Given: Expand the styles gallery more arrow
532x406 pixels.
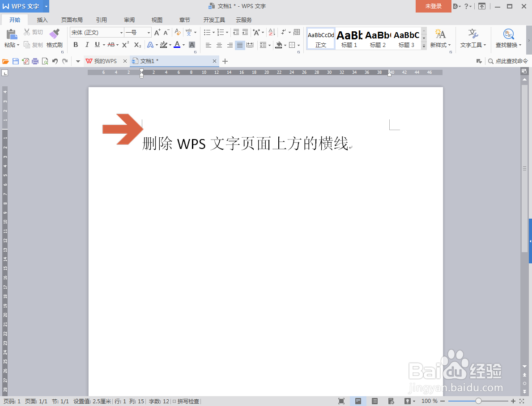Looking at the screenshot, I should coord(424,46).
